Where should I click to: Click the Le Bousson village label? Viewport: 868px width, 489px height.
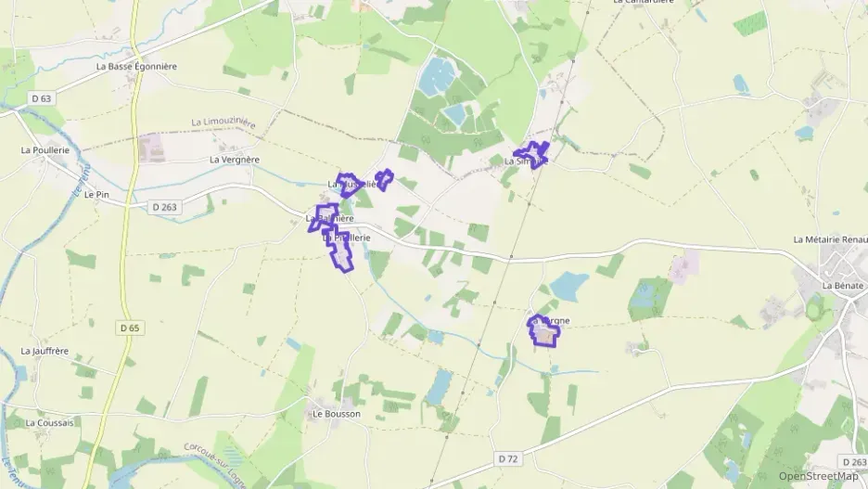(337, 414)
